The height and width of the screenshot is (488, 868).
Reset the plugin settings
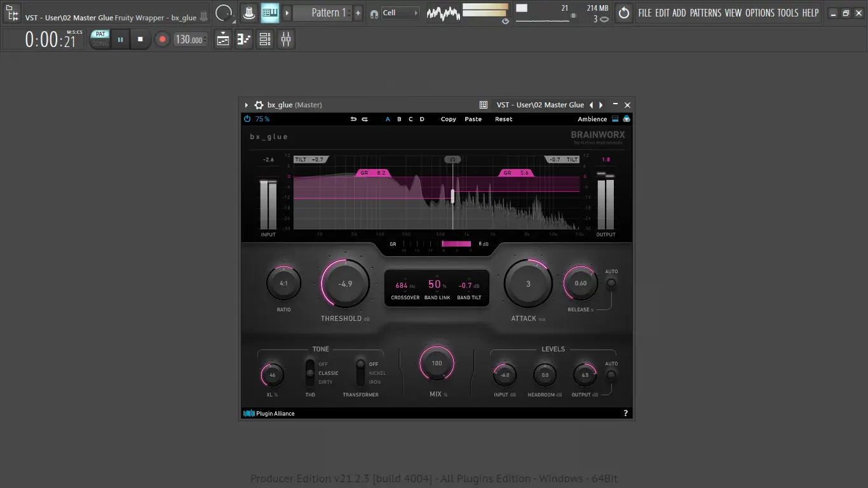click(503, 119)
